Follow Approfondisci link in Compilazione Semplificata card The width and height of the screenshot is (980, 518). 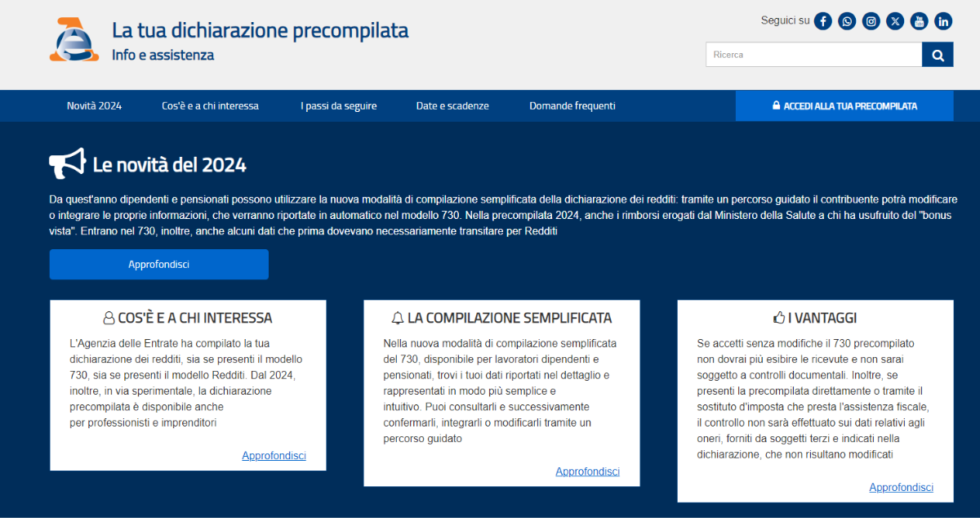[x=587, y=471]
